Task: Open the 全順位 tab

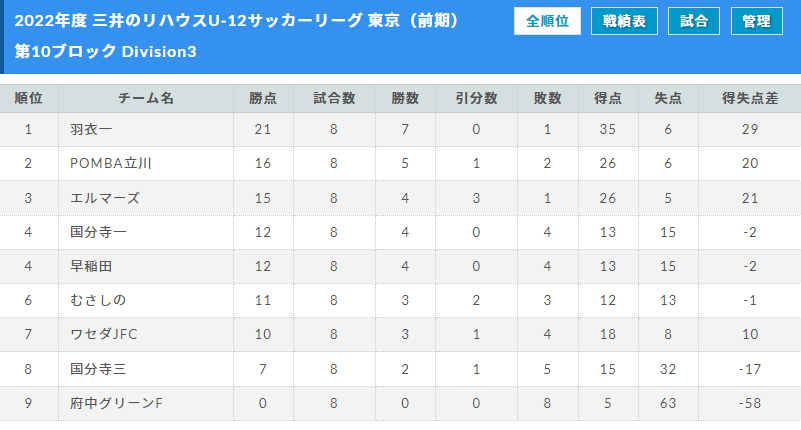Action: point(547,21)
